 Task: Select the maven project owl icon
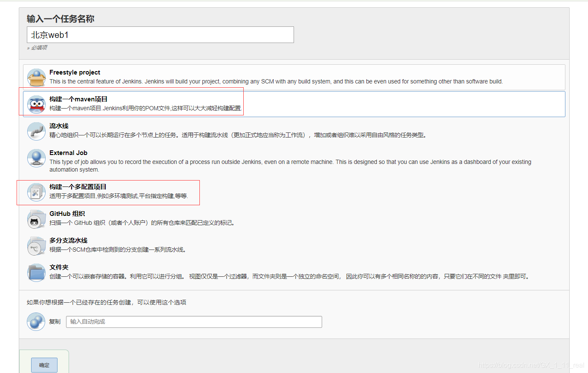(36, 104)
